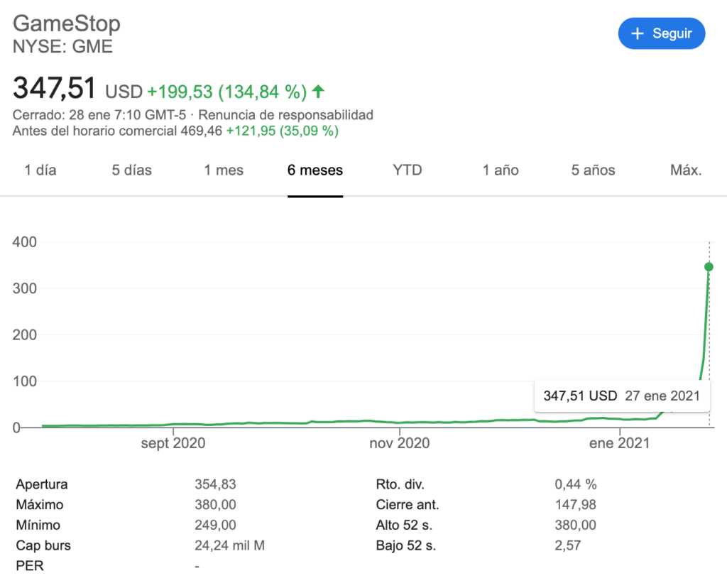The image size is (727, 588).
Task: Click the green data point on chart
Action: tap(709, 266)
